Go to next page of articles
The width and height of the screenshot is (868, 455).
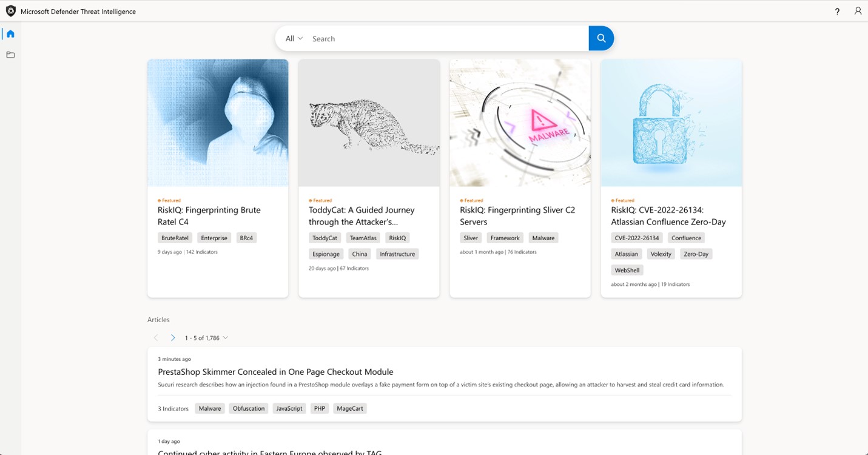(x=173, y=337)
